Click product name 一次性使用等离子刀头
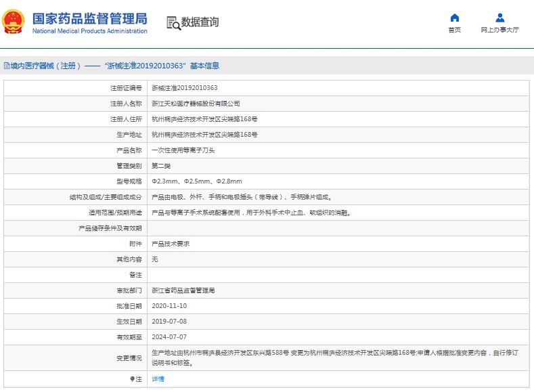The width and height of the screenshot is (534, 392). pyautogui.click(x=183, y=150)
